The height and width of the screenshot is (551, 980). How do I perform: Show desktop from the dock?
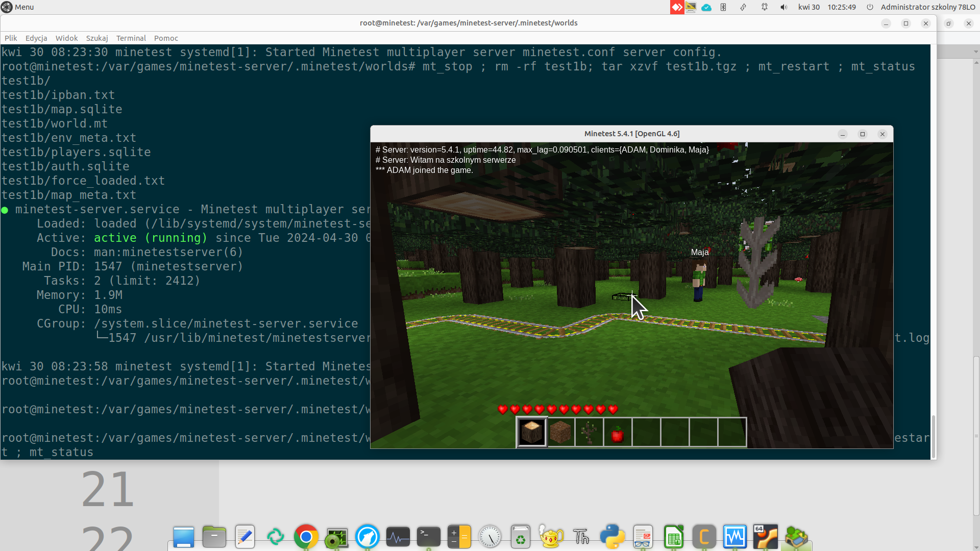coord(184,537)
